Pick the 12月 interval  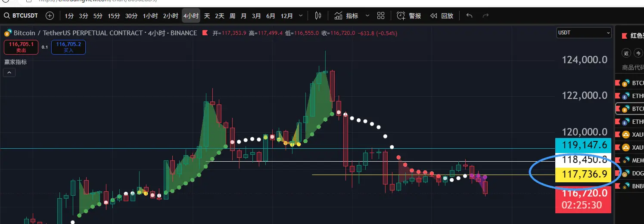(x=287, y=16)
